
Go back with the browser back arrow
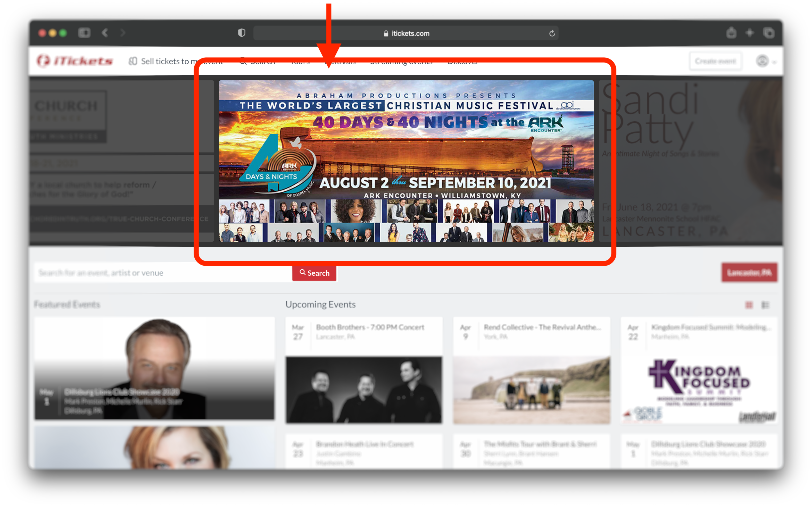(x=105, y=33)
